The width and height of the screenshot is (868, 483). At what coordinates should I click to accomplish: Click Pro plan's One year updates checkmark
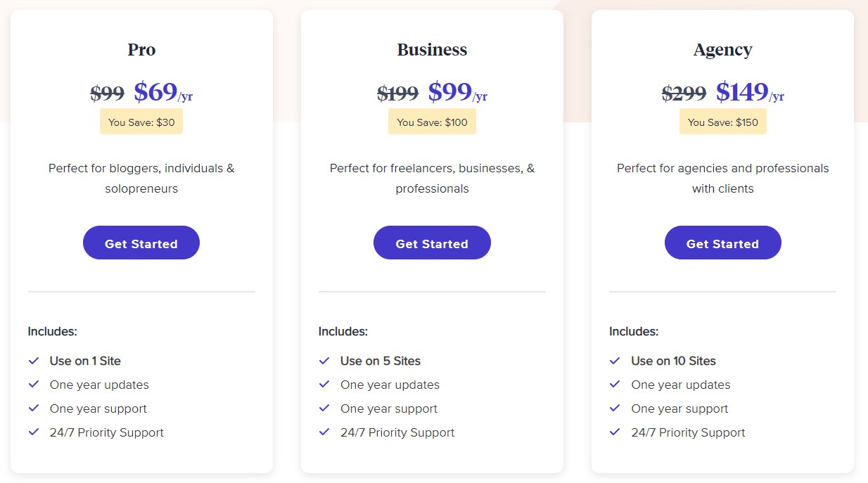click(34, 385)
